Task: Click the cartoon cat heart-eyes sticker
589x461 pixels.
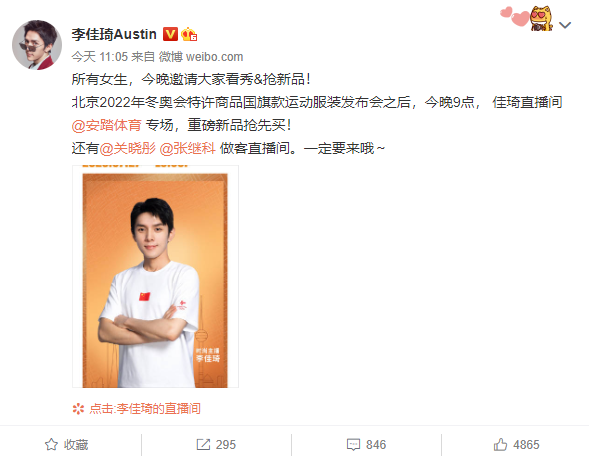Action: 541,18
